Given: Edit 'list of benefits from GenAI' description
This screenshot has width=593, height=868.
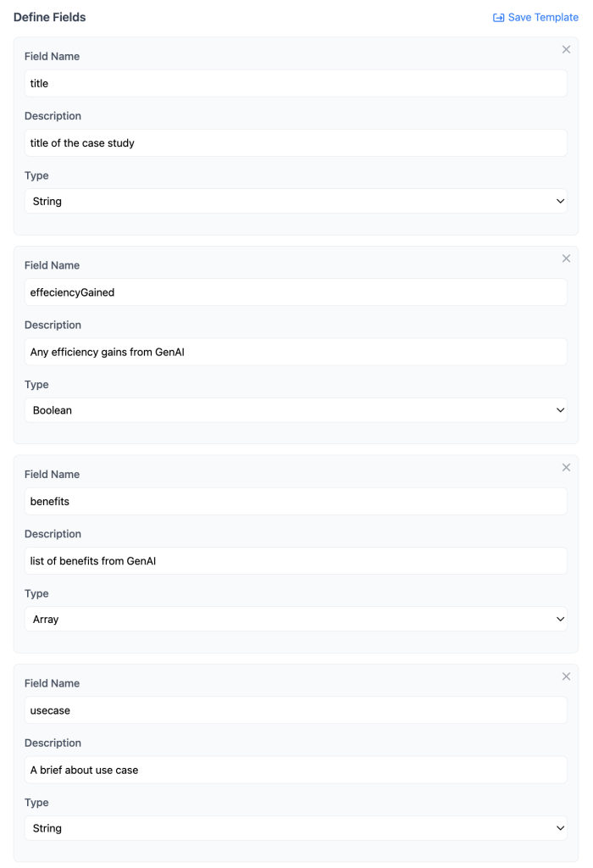Looking at the screenshot, I should tap(296, 561).
